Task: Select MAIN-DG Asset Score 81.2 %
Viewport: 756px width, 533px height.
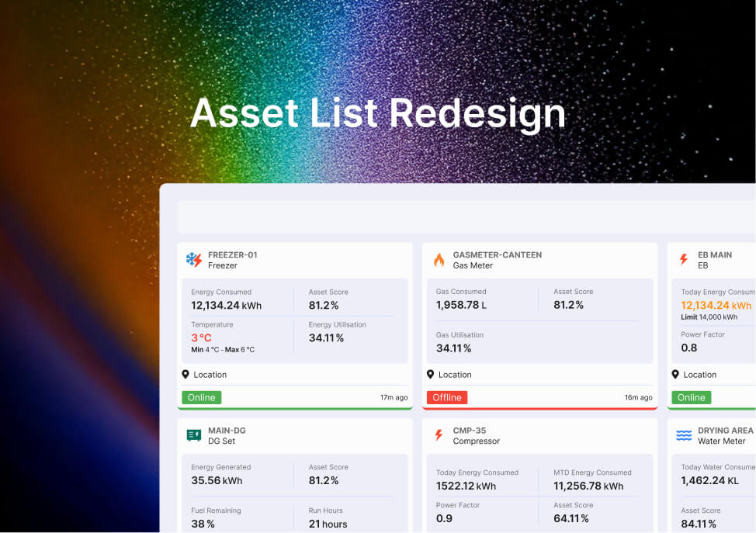Action: [x=324, y=480]
